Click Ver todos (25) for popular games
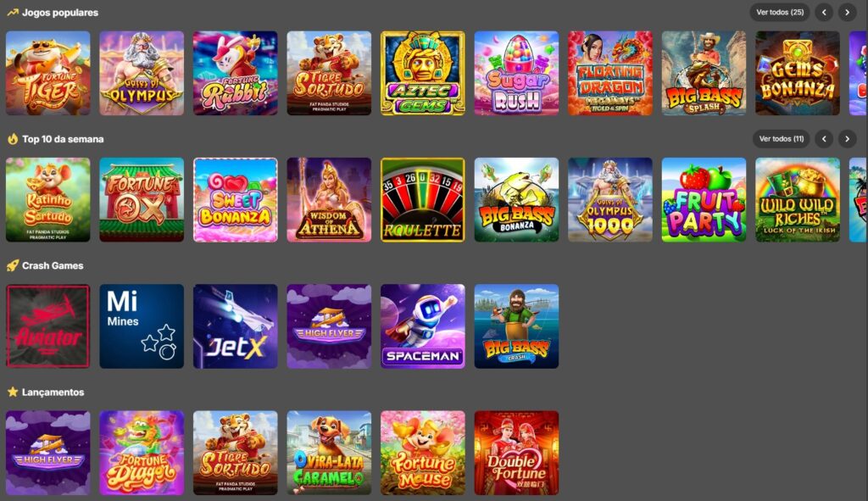 coord(780,12)
